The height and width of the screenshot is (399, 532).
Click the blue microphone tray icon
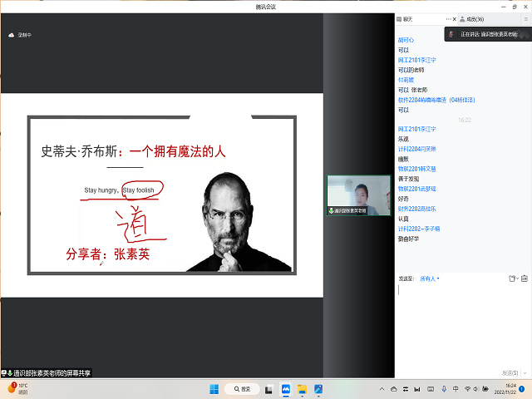point(444,389)
